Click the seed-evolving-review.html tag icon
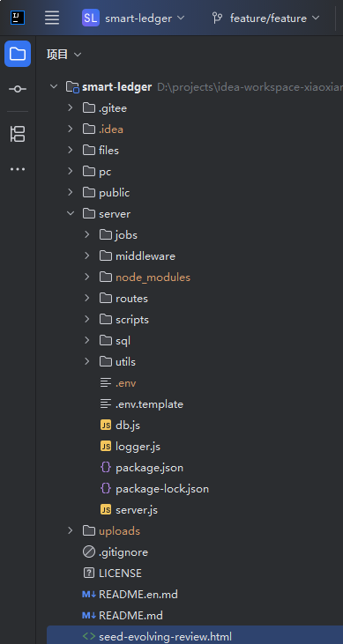 click(89, 637)
